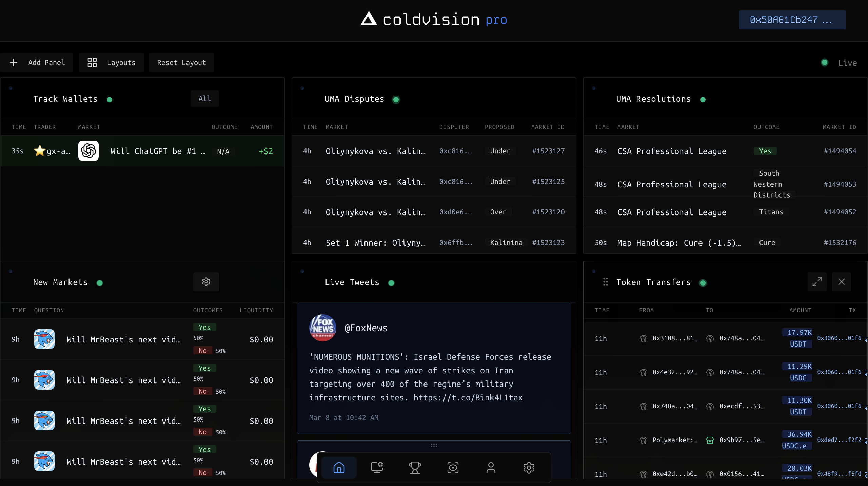868x486 pixels.
Task: Open New Markets panel gear settings
Action: (206, 282)
